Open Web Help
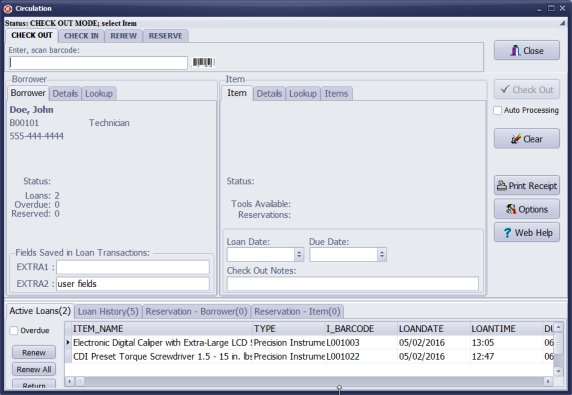This screenshot has height=395, width=572. (527, 232)
